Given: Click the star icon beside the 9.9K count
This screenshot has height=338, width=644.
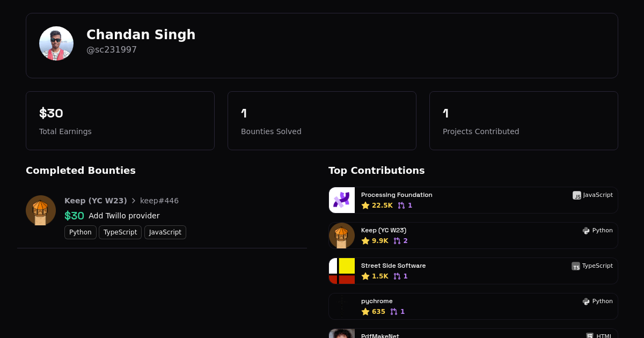Looking at the screenshot, I should pyautogui.click(x=365, y=241).
